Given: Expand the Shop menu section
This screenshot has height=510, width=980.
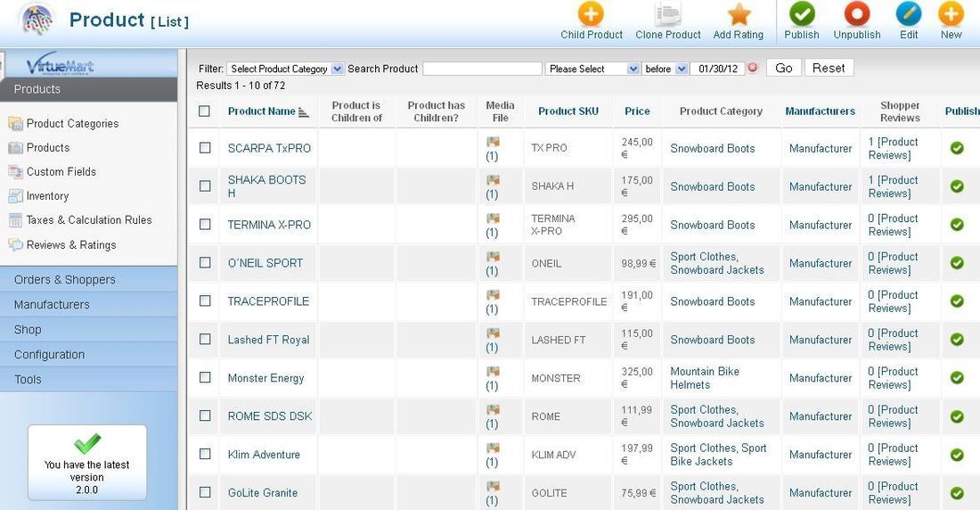Looking at the screenshot, I should pos(89,329).
